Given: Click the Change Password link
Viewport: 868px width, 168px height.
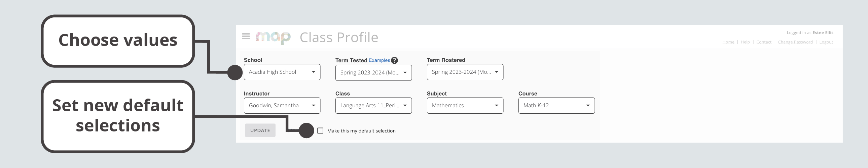Looking at the screenshot, I should click(795, 42).
